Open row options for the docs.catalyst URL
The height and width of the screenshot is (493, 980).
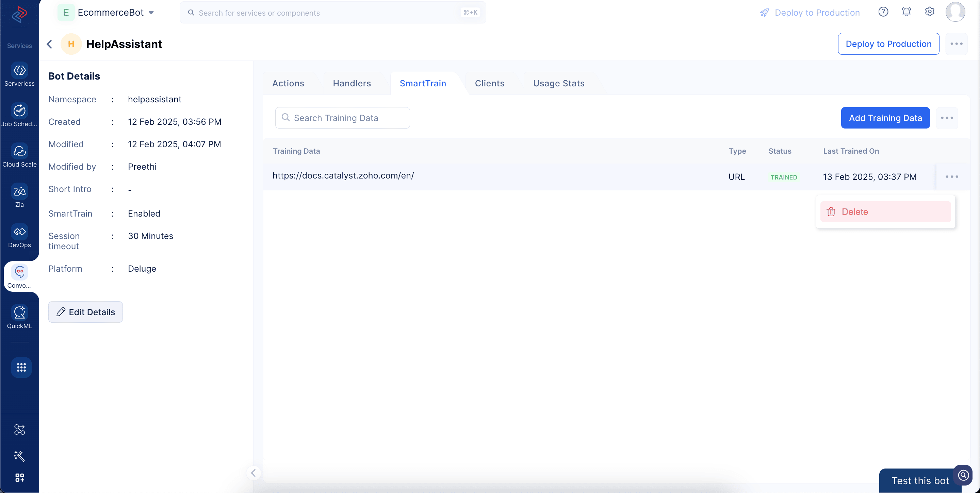pyautogui.click(x=952, y=177)
